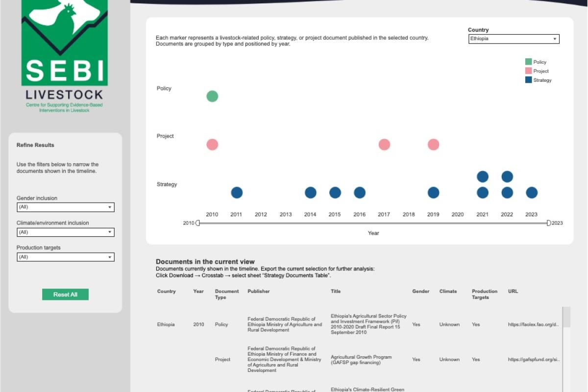The height and width of the screenshot is (392, 588).
Task: Click the lower 2021 Strategy marker
Action: pos(482,193)
